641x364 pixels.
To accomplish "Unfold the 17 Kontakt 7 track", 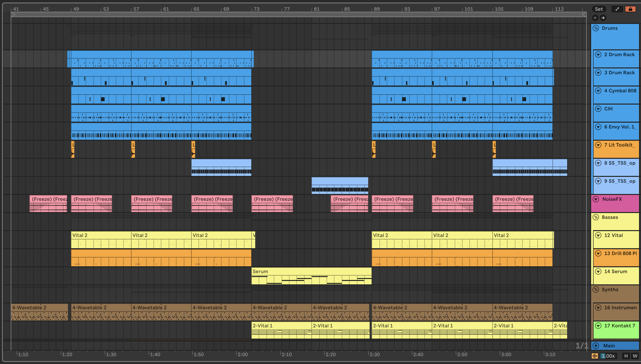I will tap(598, 325).
